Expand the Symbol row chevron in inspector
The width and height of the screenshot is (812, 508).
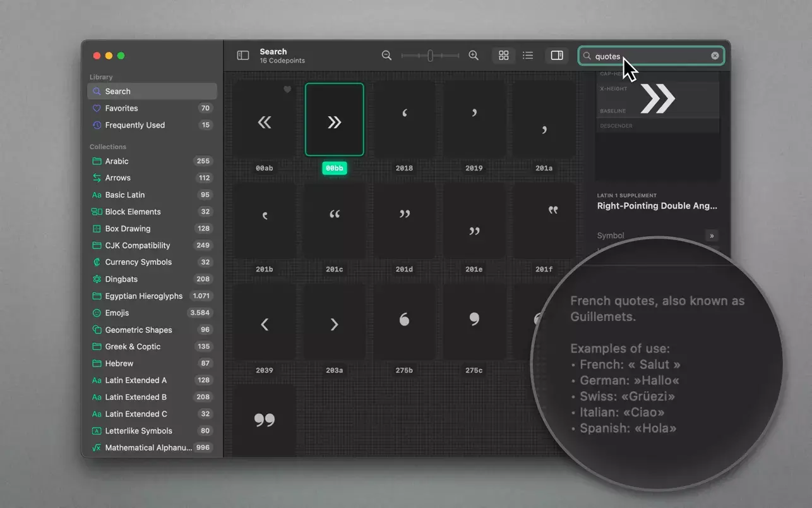pyautogui.click(x=712, y=235)
